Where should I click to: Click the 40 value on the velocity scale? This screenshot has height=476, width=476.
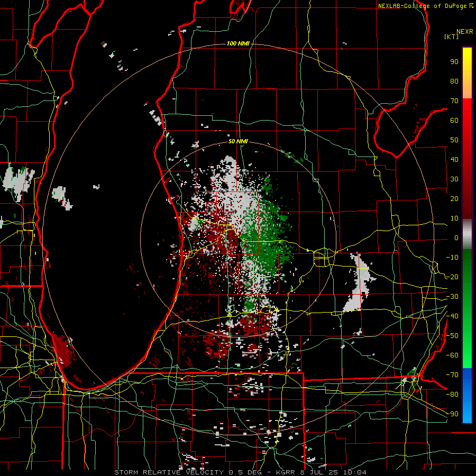click(454, 159)
